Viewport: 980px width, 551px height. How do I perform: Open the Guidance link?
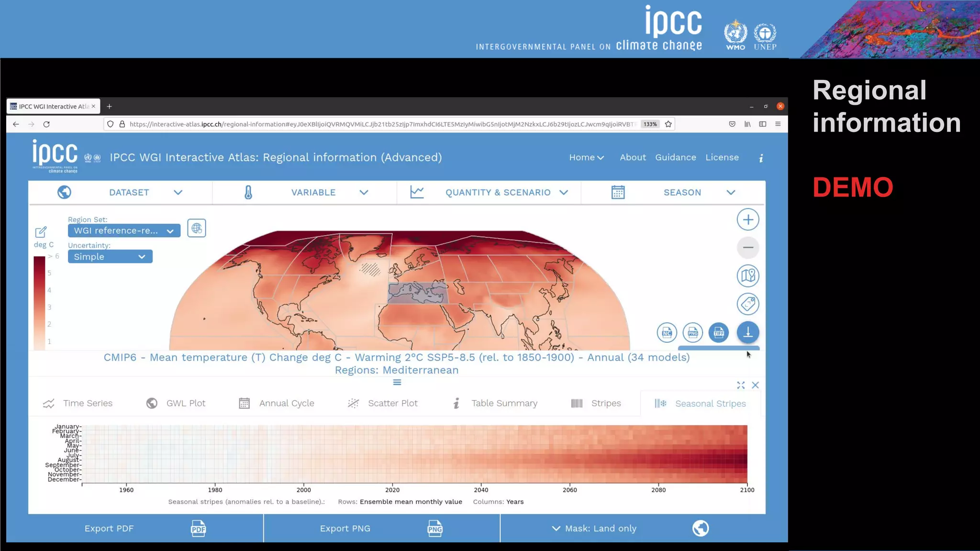click(675, 157)
